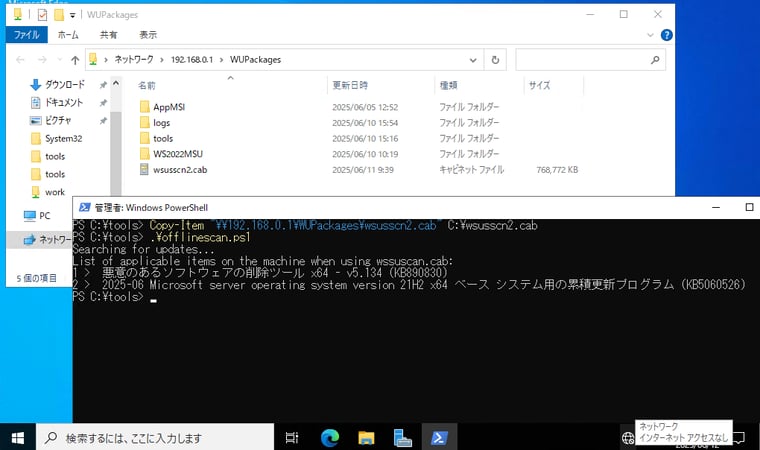Open Explorer help question mark icon

[666, 35]
